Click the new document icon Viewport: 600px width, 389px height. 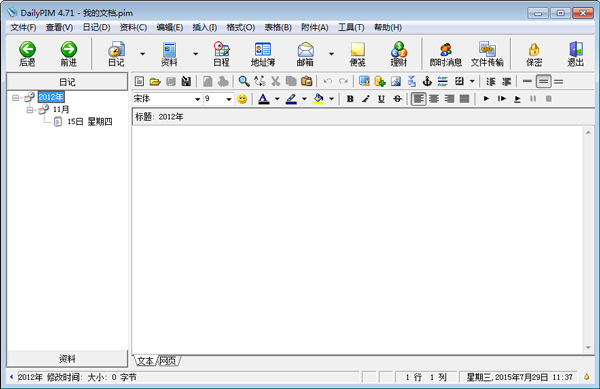click(x=139, y=81)
